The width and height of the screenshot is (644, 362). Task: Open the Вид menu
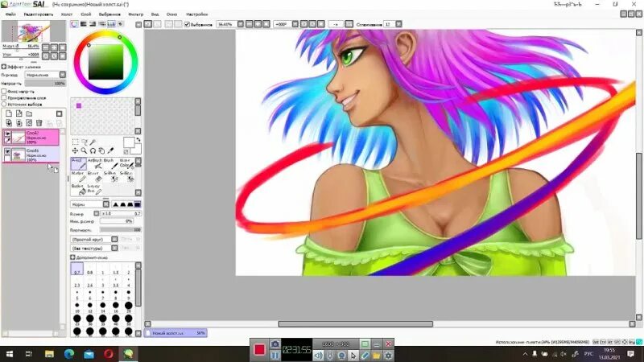(x=155, y=14)
